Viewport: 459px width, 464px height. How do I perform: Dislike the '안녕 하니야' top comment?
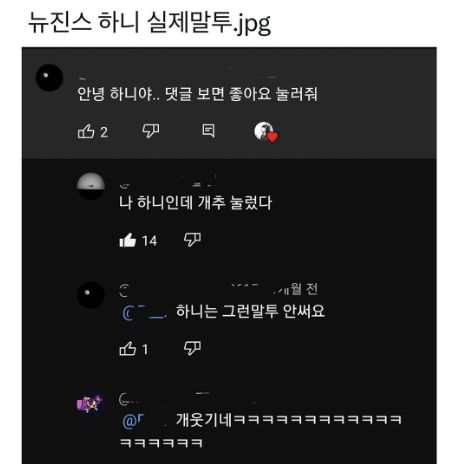click(x=151, y=131)
